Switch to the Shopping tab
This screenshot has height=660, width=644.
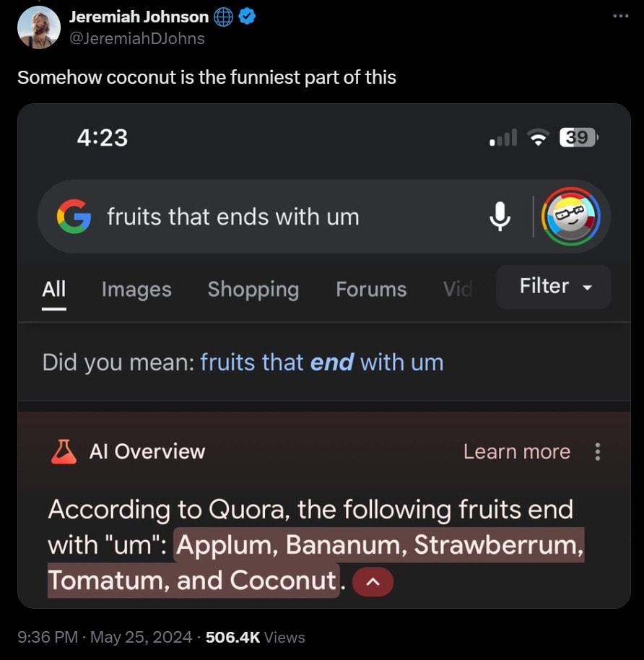click(x=253, y=290)
